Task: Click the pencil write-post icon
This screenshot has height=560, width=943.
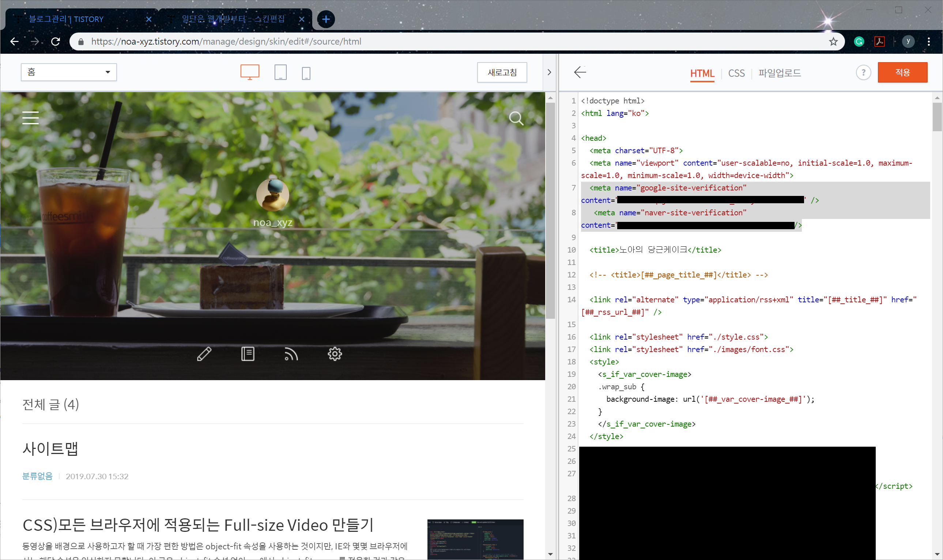Action: tap(204, 354)
